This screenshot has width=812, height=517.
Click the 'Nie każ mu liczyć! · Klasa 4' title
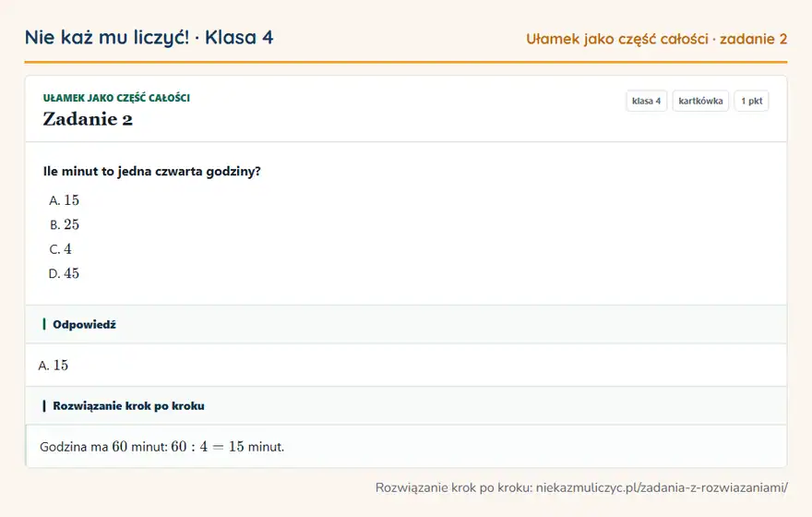(x=149, y=37)
